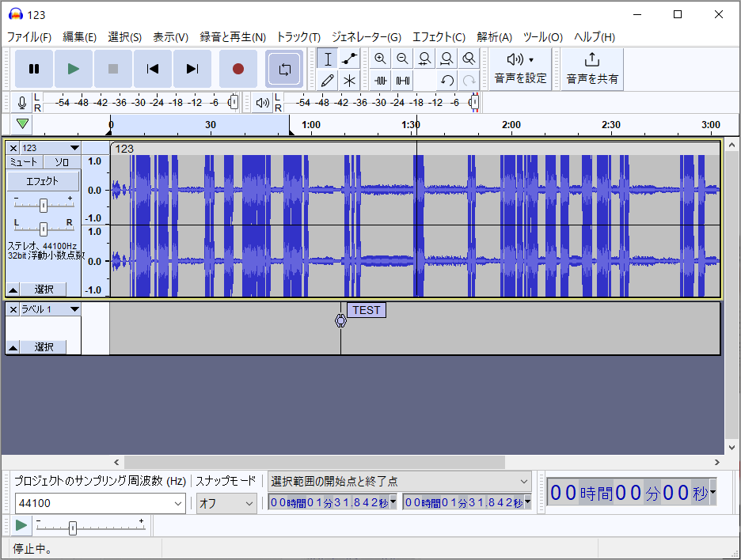Click the Undo icon
The image size is (741, 560).
point(447,80)
